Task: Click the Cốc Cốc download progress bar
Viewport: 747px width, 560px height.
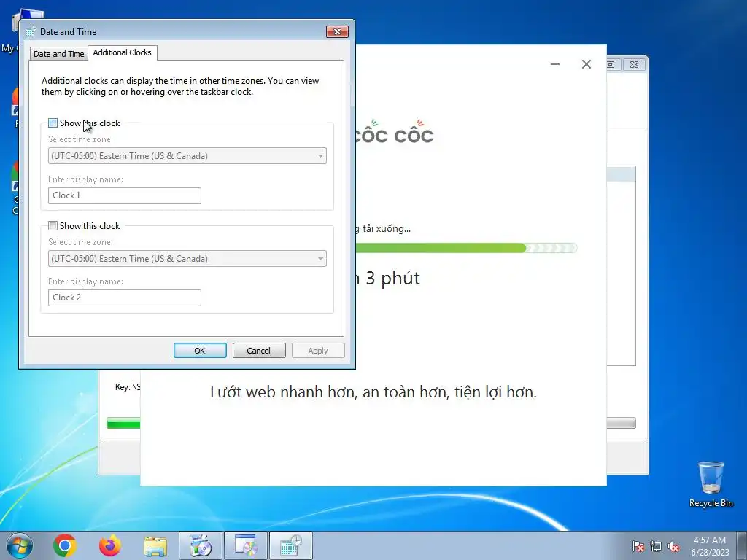Action: [x=466, y=248]
